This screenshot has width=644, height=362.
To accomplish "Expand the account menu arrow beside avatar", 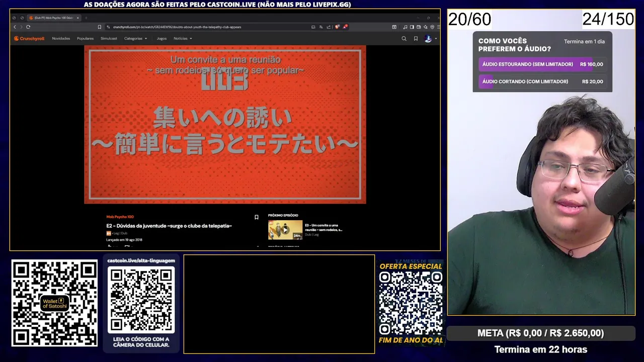I will click(436, 39).
